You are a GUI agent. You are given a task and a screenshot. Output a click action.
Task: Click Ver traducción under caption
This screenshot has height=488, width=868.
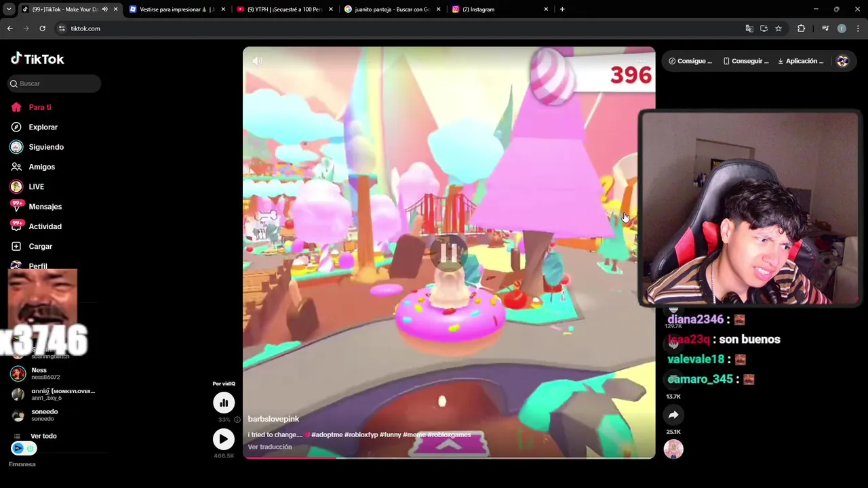click(x=270, y=447)
